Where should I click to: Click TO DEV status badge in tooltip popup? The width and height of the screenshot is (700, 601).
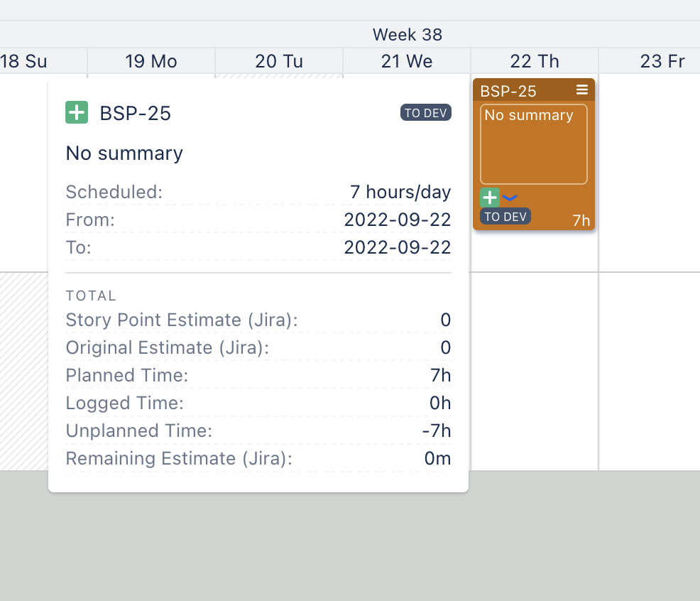[426, 113]
